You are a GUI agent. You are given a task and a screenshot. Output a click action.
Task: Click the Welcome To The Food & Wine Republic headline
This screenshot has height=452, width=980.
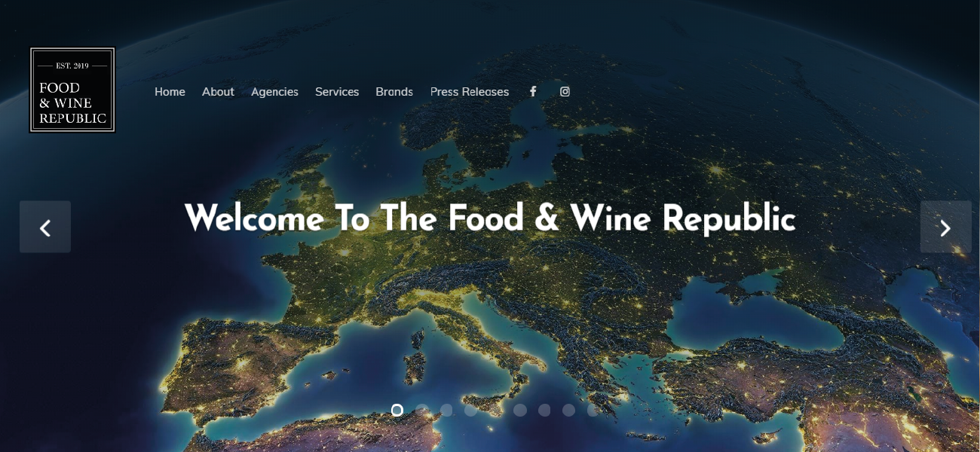pos(490,218)
